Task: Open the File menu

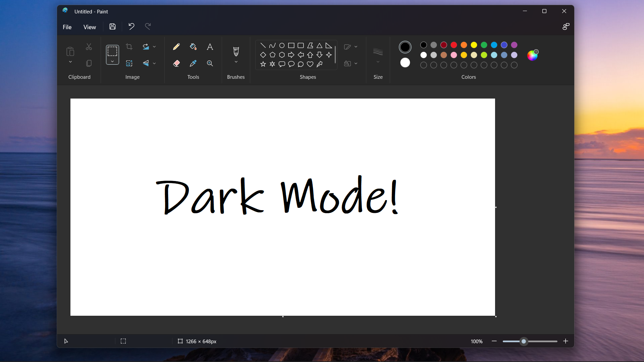Action: 67,27
